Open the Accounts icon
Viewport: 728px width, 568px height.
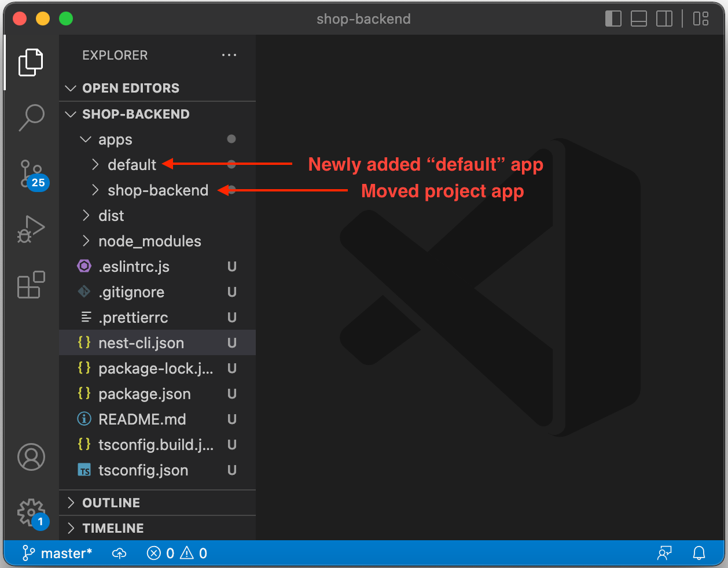pos(31,457)
